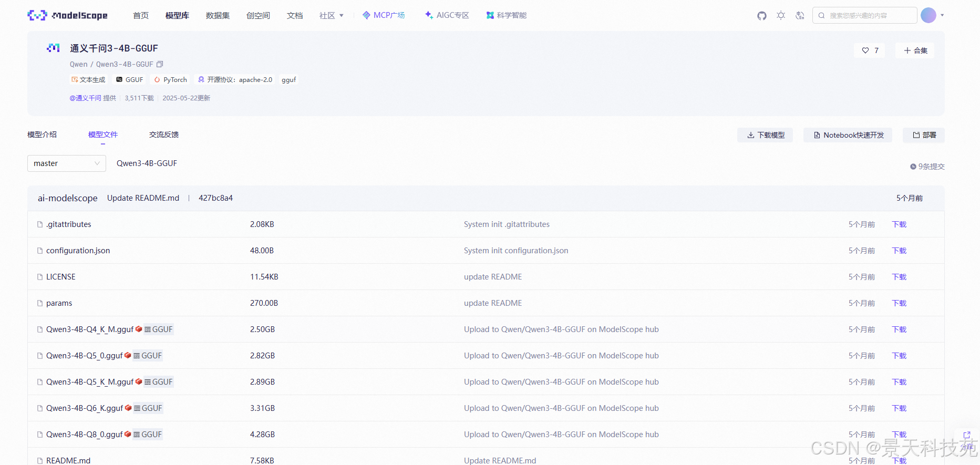Download Qwen3-4B-Q5_K_M.gguf via its 下载 link
This screenshot has width=980, height=465.
899,382
